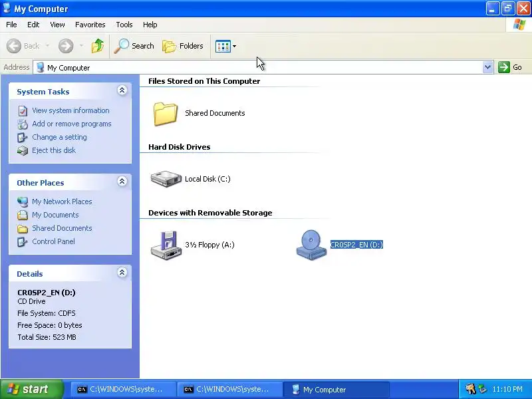Open the Search toolbar button
The image size is (532, 399).
click(x=134, y=46)
